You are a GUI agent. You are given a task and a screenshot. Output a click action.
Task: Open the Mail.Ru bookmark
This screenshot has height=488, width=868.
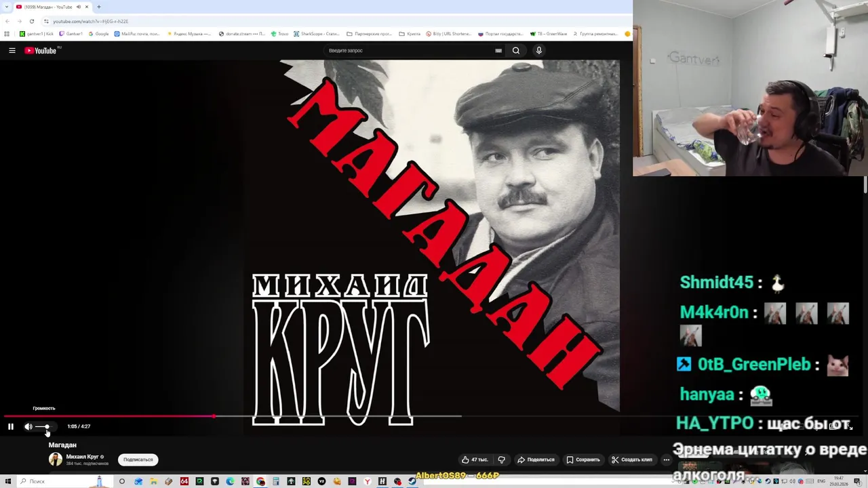(137, 34)
